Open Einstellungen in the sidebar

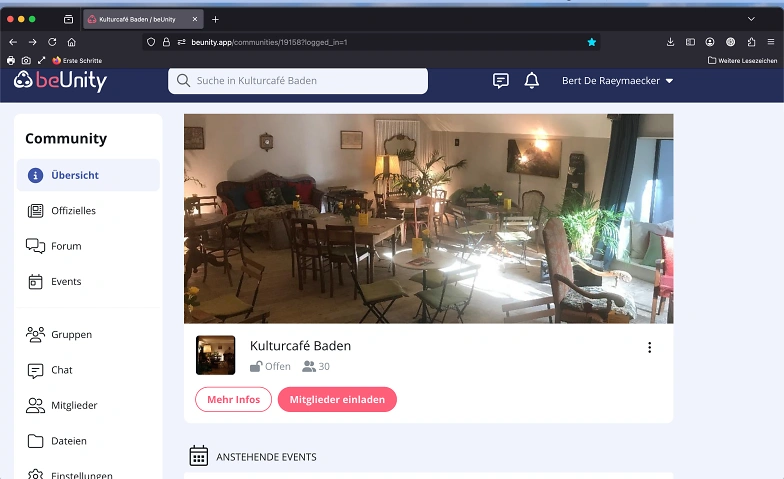88,474
